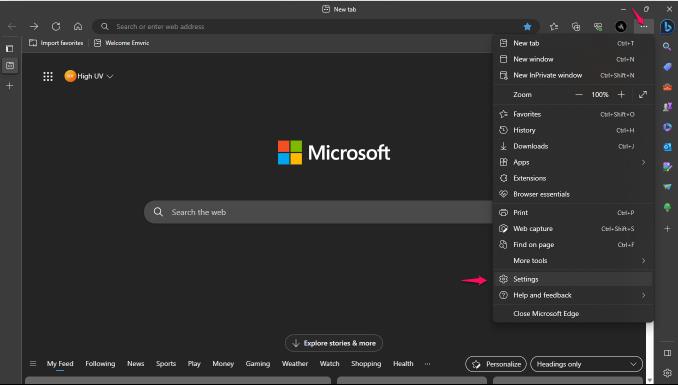Increase zoom with the plus button
The width and height of the screenshot is (678, 385).
pos(621,94)
